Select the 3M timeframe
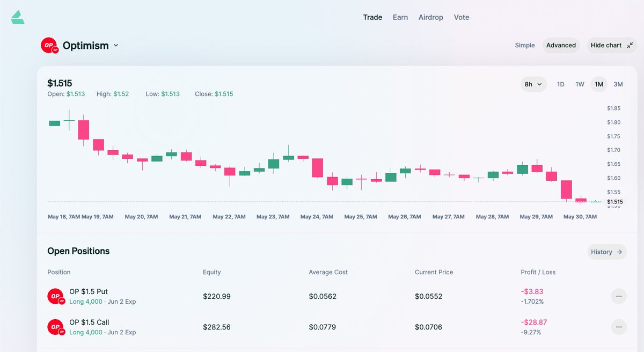Image resolution: width=644 pixels, height=352 pixels. click(618, 84)
